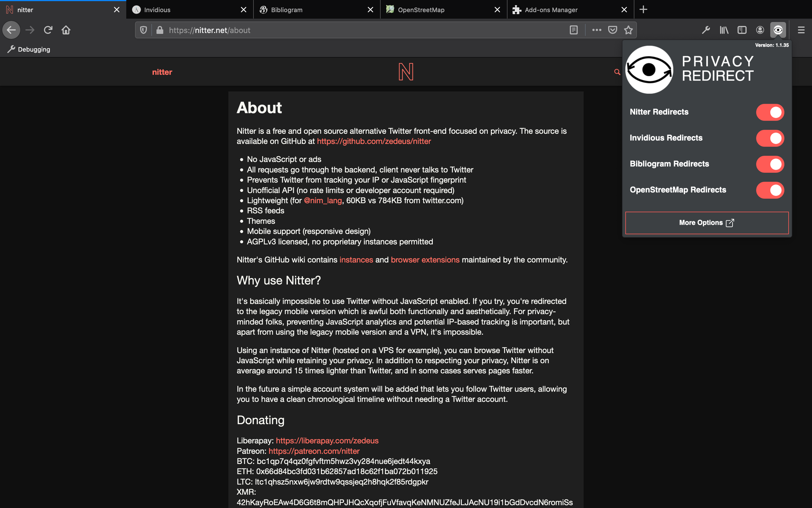Save page to Pocket icon
Screen dimensions: 812x508
coord(612,30)
